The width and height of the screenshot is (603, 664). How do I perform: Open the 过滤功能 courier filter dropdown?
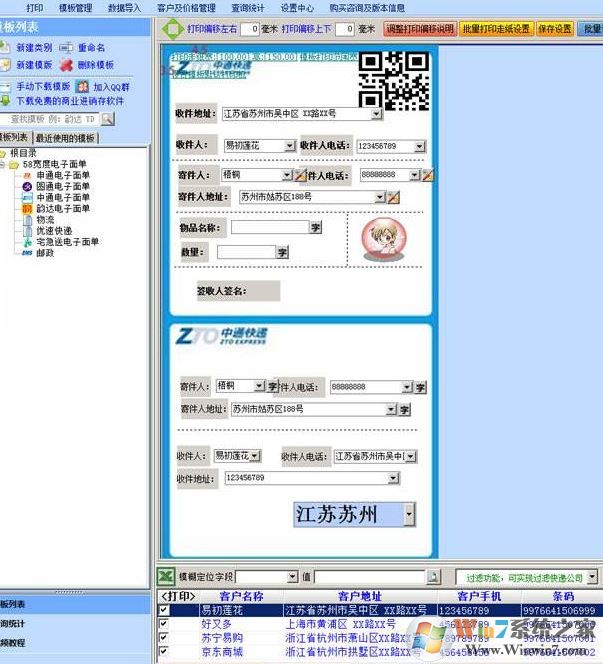[x=592, y=576]
